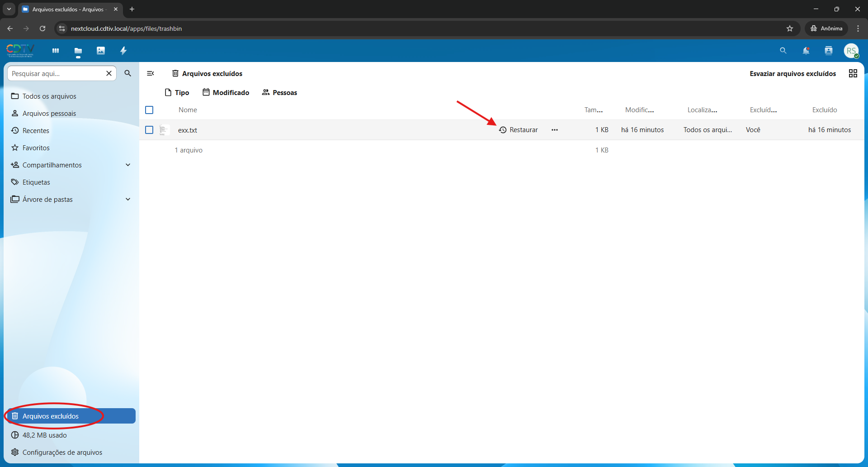Click the notifications bell icon
Image resolution: width=868 pixels, height=467 pixels.
806,51
